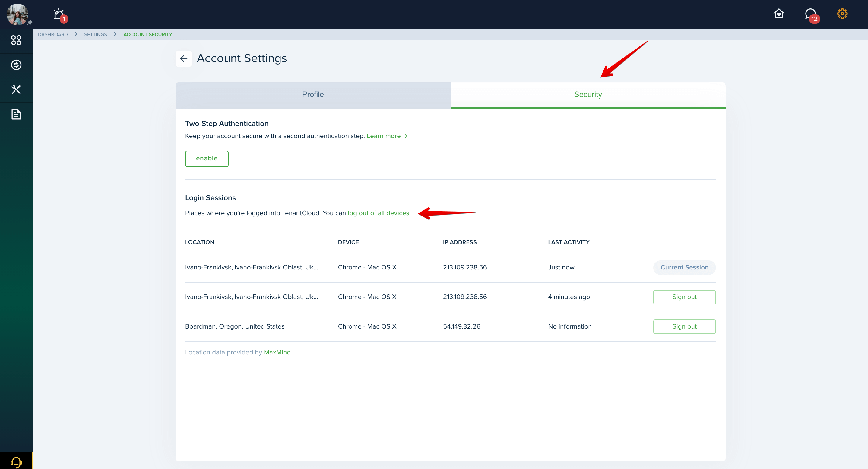
Task: Open the documents icon in sidebar
Action: (16, 115)
